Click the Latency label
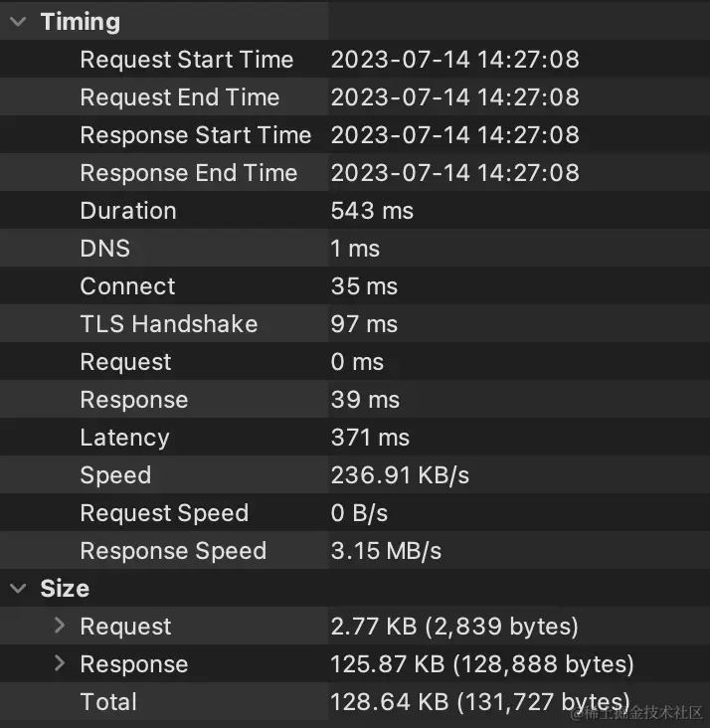Screen dimensions: 710x728 click(x=124, y=438)
